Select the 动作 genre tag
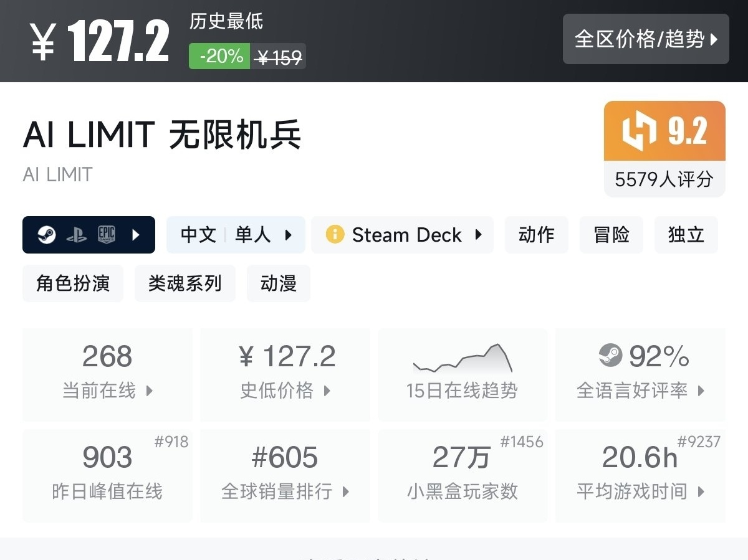Image resolution: width=748 pixels, height=560 pixels. pyautogui.click(x=536, y=235)
